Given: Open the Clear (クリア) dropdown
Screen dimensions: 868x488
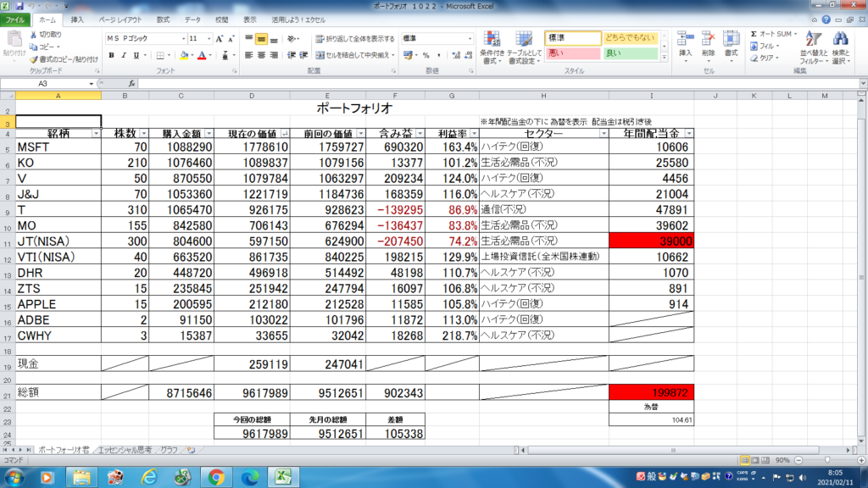Looking at the screenshot, I should pyautogui.click(x=765, y=58).
